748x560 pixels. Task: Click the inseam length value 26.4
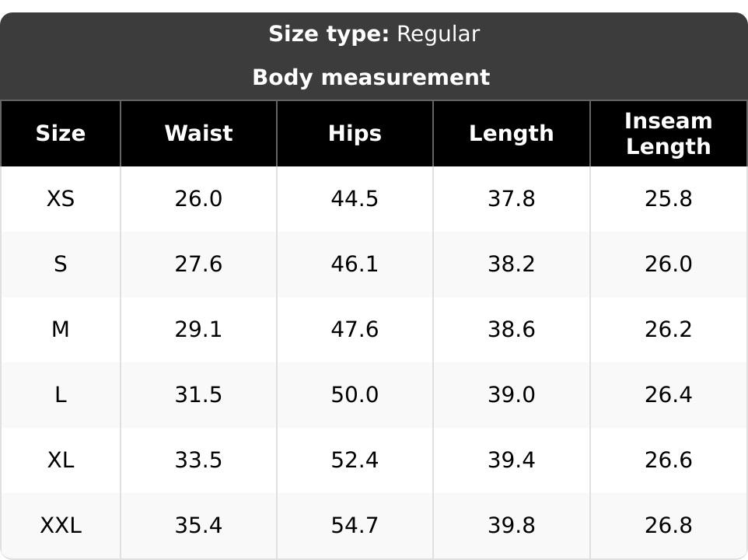[x=669, y=394]
